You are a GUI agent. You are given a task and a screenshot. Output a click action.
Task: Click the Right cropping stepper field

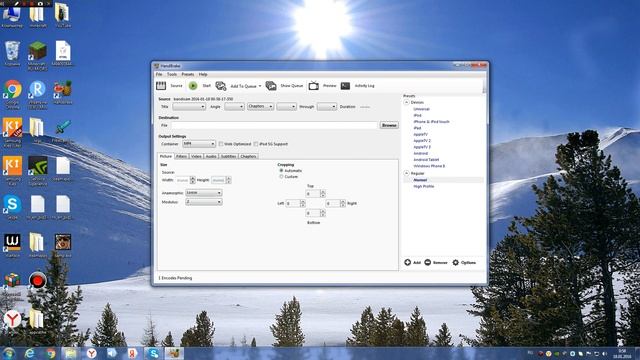coord(335,203)
